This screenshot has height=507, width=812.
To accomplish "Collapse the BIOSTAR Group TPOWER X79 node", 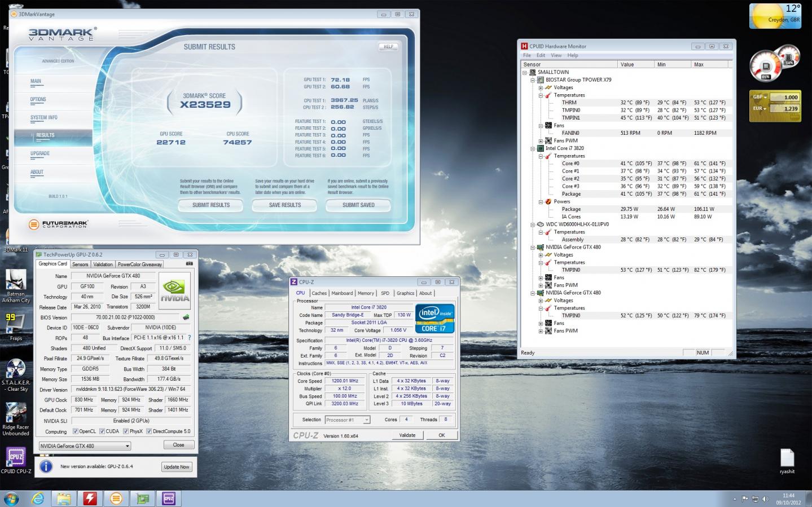I will pos(533,80).
